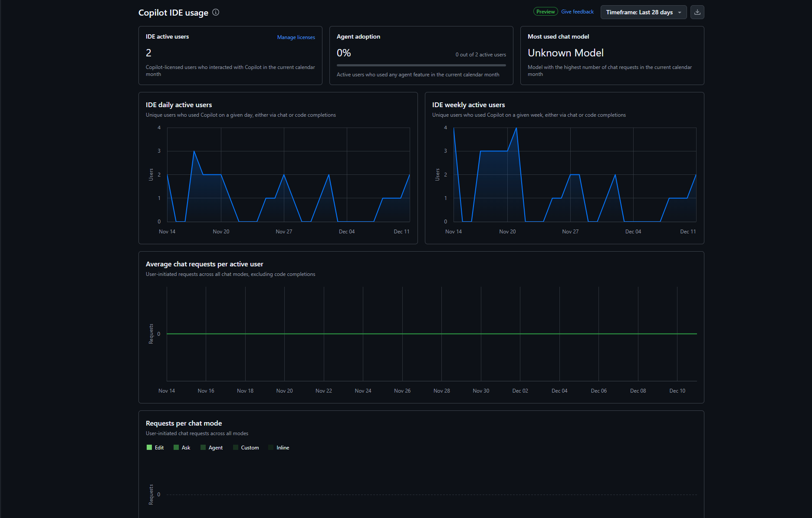Click the green line in average requests chart
The height and width of the screenshot is (518, 812).
(x=432, y=334)
